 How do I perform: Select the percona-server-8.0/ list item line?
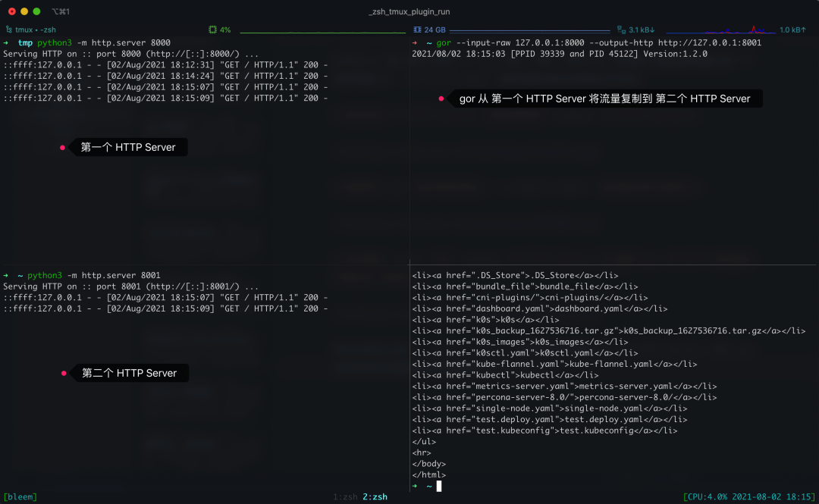click(x=564, y=397)
